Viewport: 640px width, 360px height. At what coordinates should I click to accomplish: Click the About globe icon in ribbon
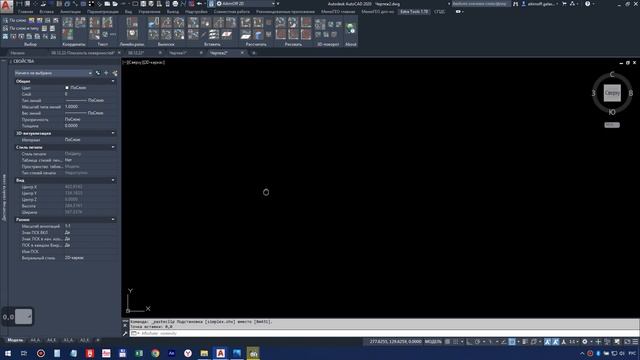click(x=351, y=29)
